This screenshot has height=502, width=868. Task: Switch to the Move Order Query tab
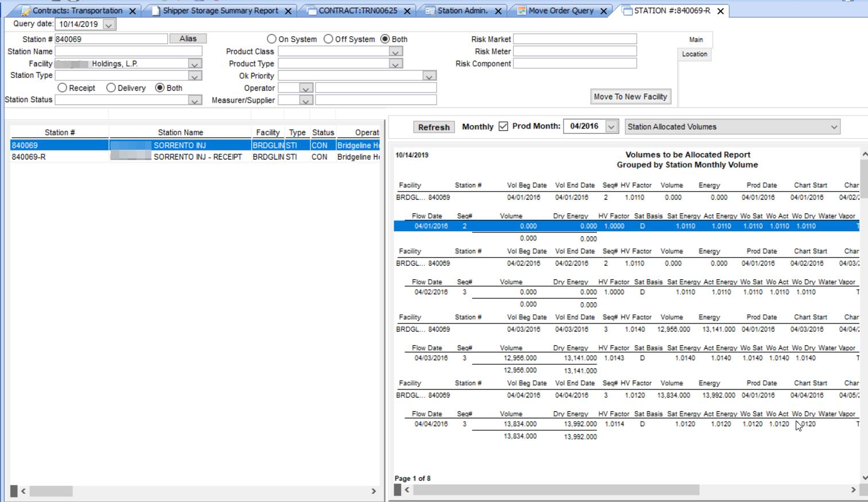tap(560, 11)
